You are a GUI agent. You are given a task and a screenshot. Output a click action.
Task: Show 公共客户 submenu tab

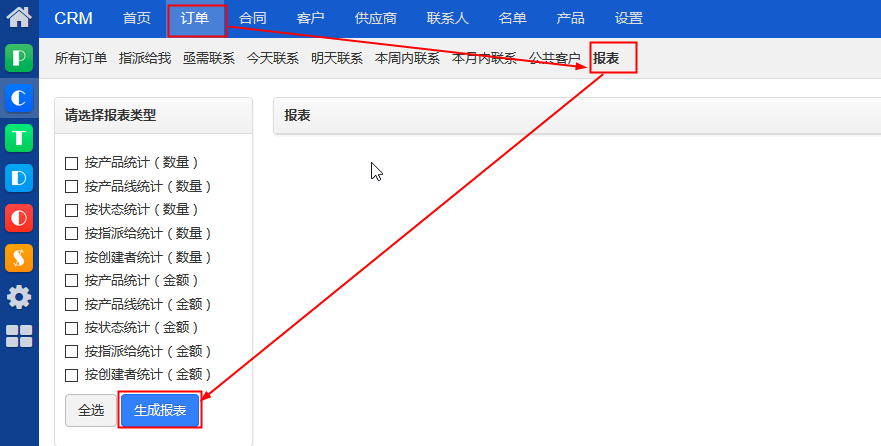point(555,58)
